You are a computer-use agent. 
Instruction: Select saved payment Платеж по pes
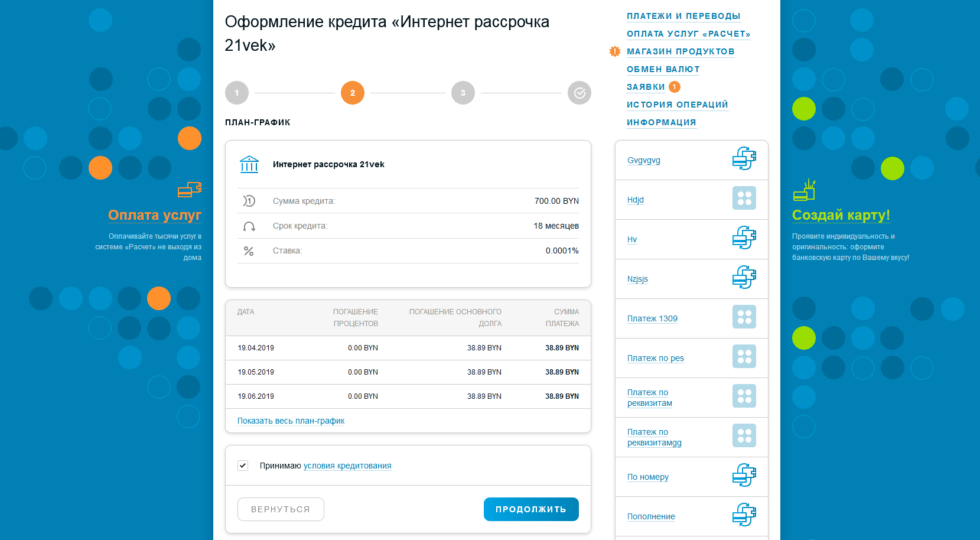(x=656, y=358)
